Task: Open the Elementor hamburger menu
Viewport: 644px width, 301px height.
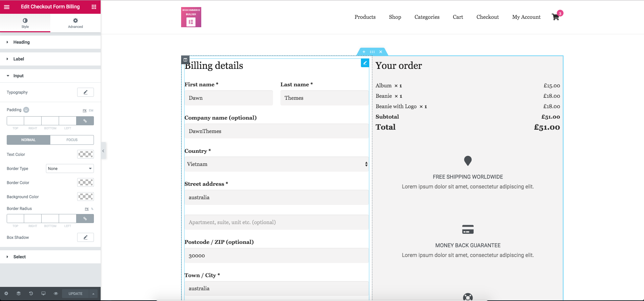Action: point(7,7)
